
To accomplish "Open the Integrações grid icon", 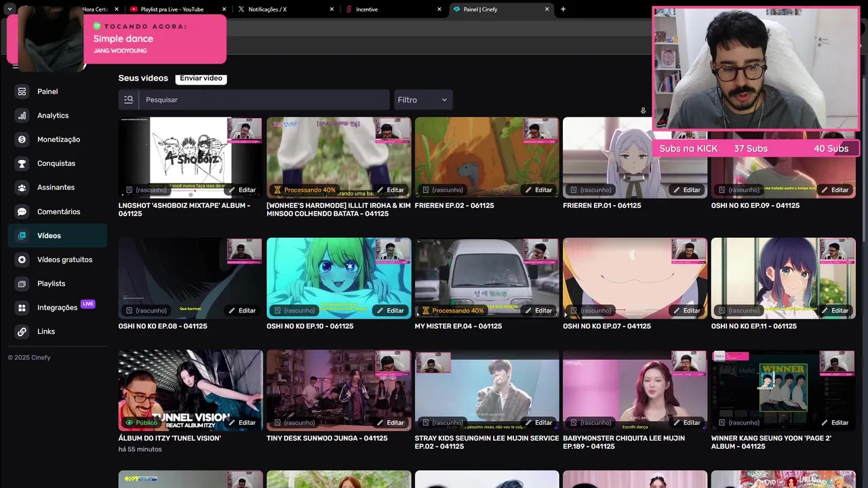I will point(22,308).
